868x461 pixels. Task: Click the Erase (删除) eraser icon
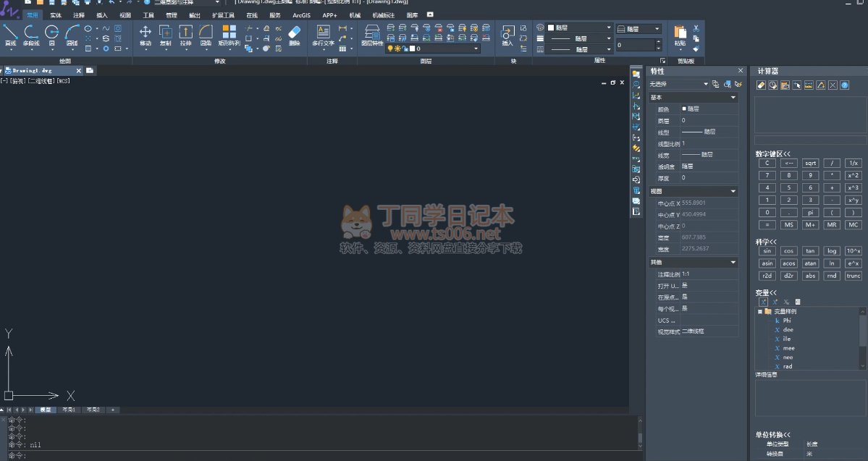pyautogui.click(x=294, y=35)
